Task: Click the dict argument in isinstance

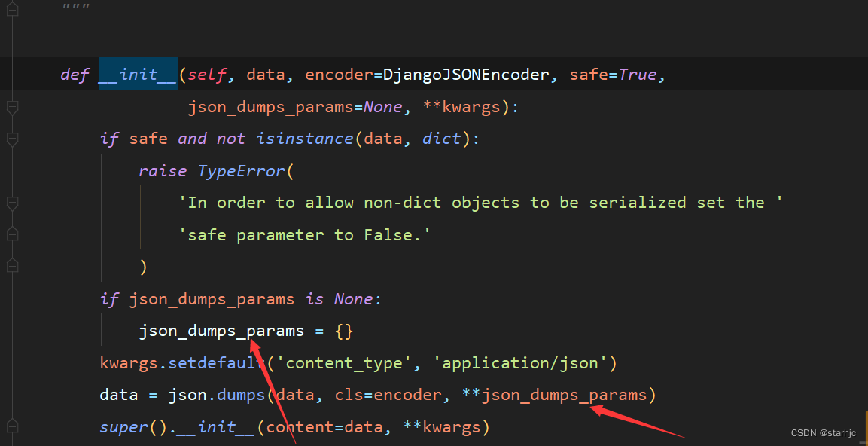Action: click(x=441, y=139)
